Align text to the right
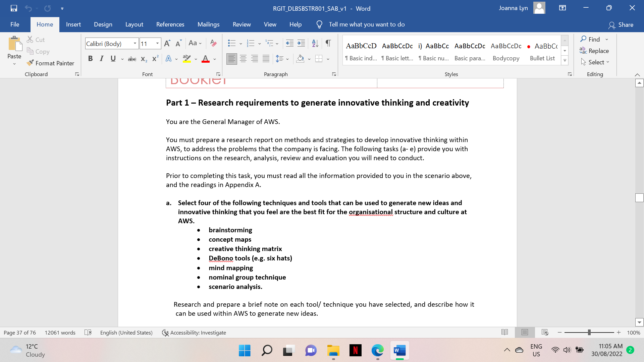 [255, 59]
